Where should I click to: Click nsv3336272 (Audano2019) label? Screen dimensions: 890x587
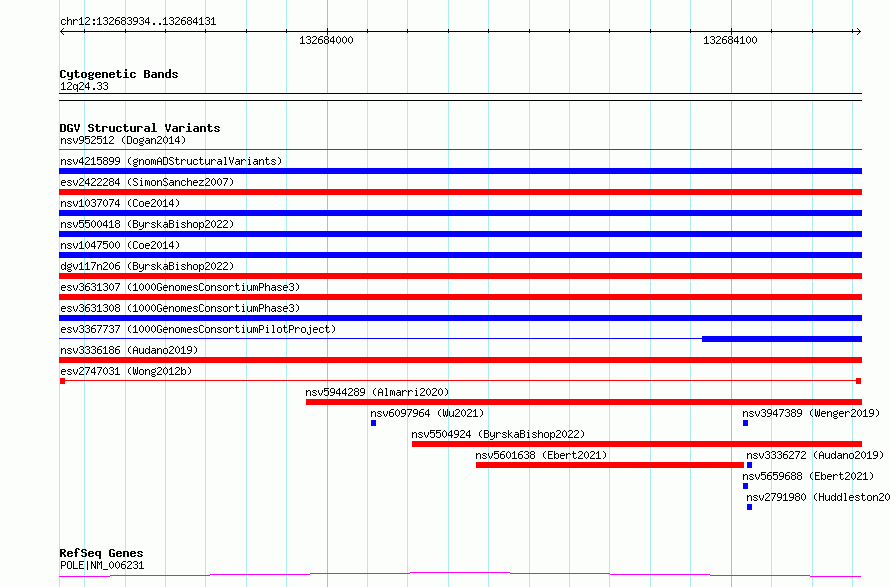[x=815, y=455]
